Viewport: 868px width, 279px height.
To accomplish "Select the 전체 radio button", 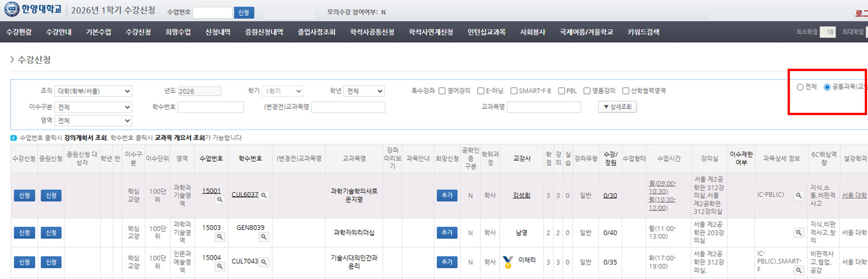I will tap(800, 87).
